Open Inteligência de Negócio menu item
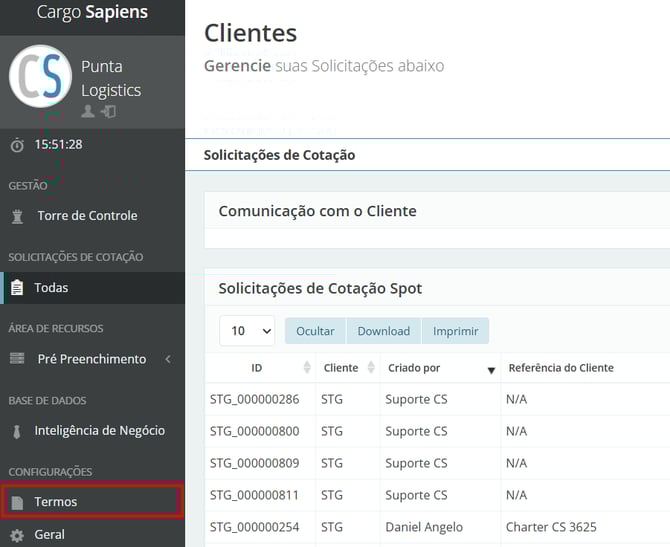The width and height of the screenshot is (670, 547). [99, 431]
